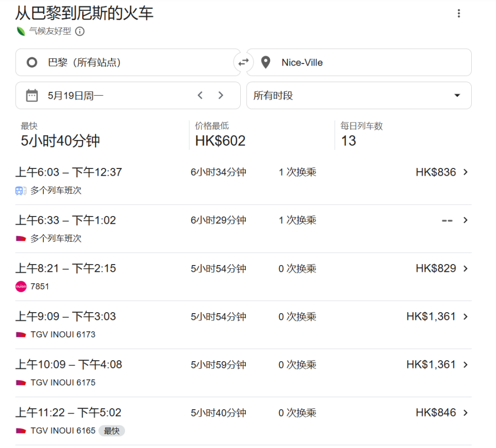
Task: Swap origin and destination stations
Action: pos(243,63)
